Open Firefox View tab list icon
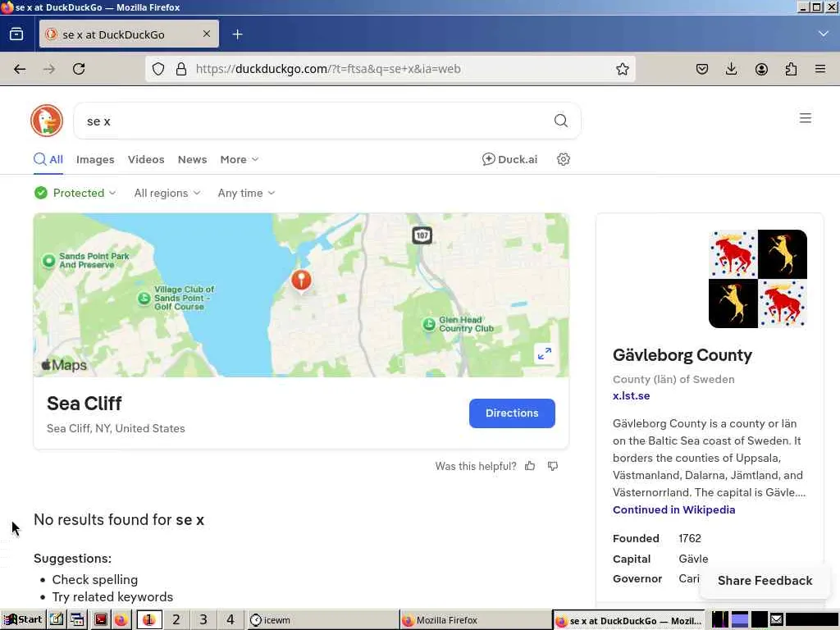This screenshot has width=840, height=630. click(x=16, y=34)
